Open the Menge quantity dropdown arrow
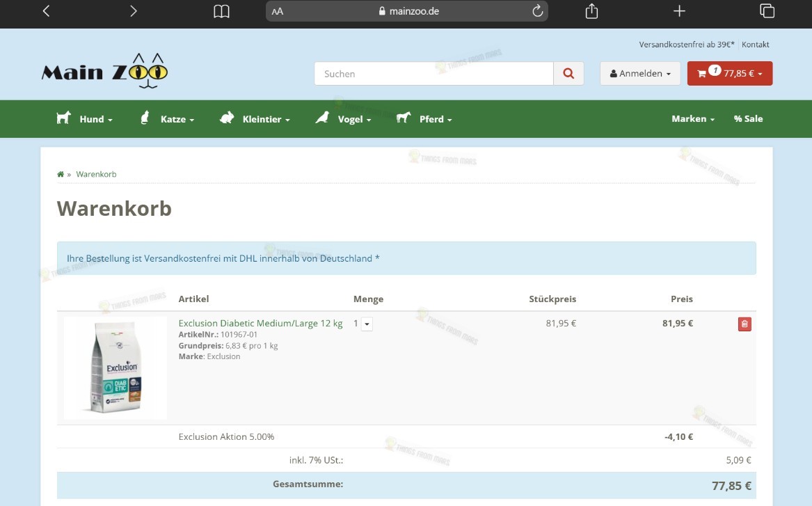This screenshot has height=506, width=812. click(367, 324)
